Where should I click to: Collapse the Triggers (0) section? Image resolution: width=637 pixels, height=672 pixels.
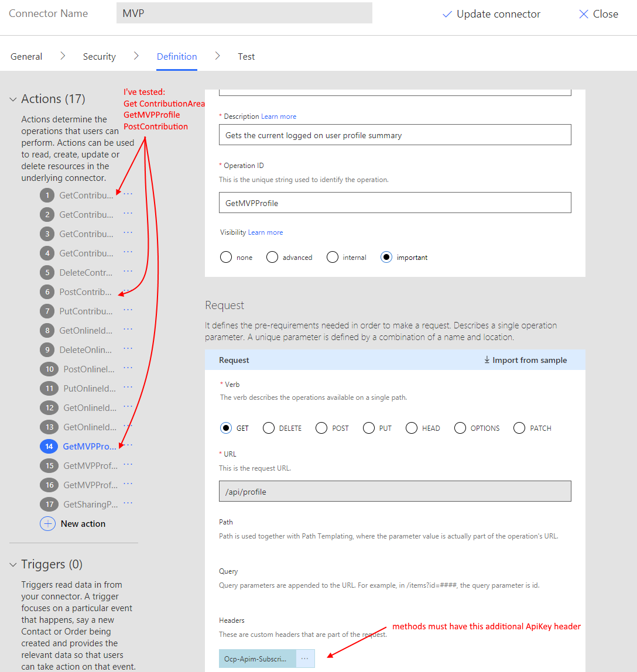click(x=13, y=565)
